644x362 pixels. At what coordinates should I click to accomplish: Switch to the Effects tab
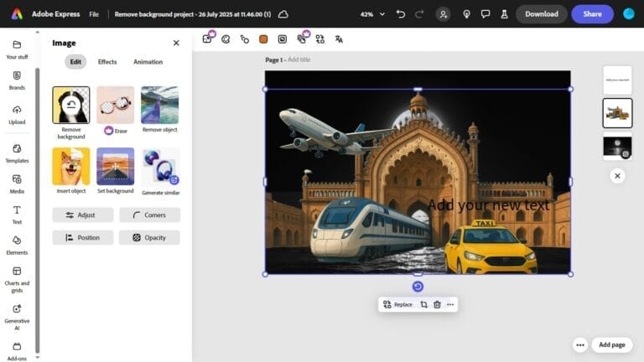tap(107, 62)
